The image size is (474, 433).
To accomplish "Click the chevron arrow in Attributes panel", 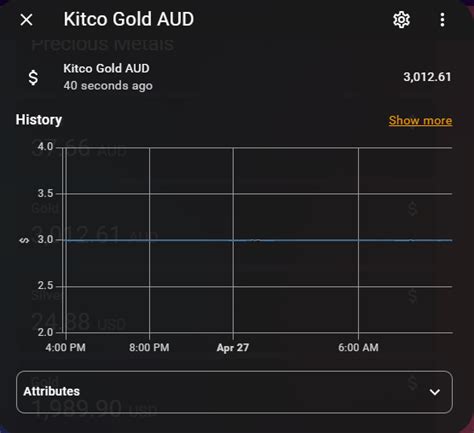I will [435, 392].
